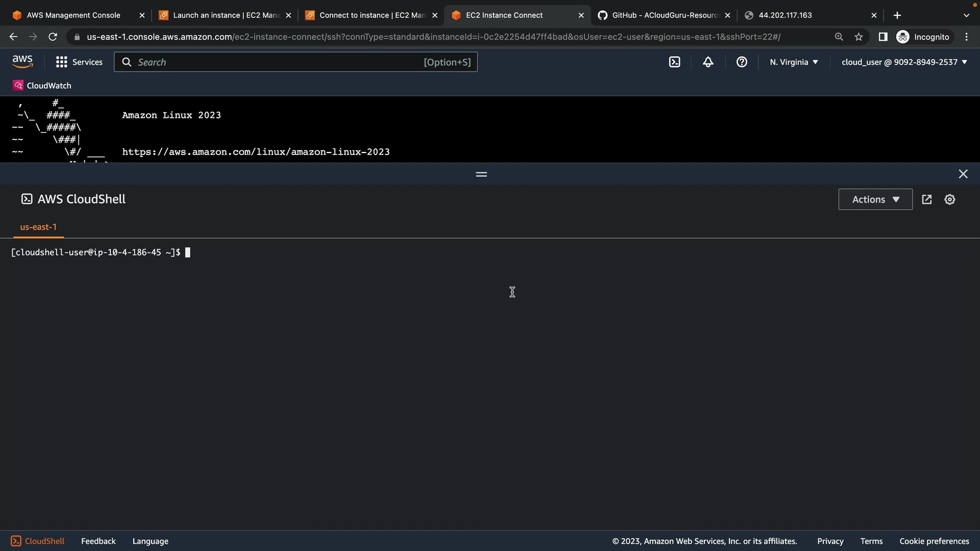
Task: Reload the page in the browser
Action: click(x=53, y=37)
